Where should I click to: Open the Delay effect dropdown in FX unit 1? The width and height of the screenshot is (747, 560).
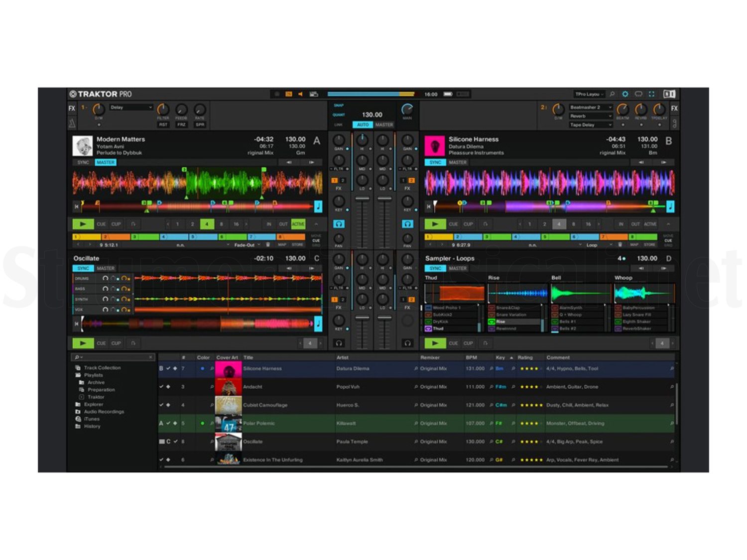pos(131,108)
